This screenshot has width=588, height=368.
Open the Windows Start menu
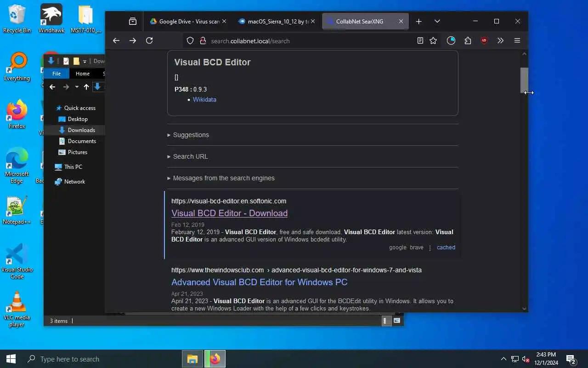[11, 359]
